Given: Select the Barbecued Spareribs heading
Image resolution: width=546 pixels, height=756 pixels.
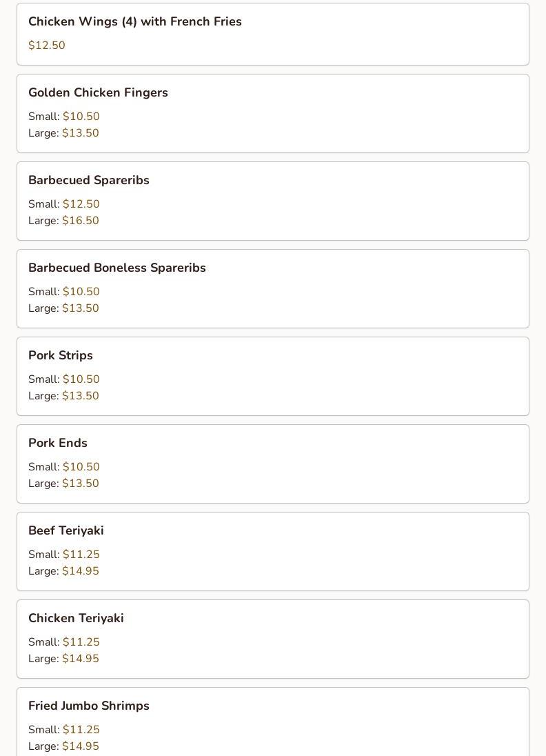Looking at the screenshot, I should 89,180.
